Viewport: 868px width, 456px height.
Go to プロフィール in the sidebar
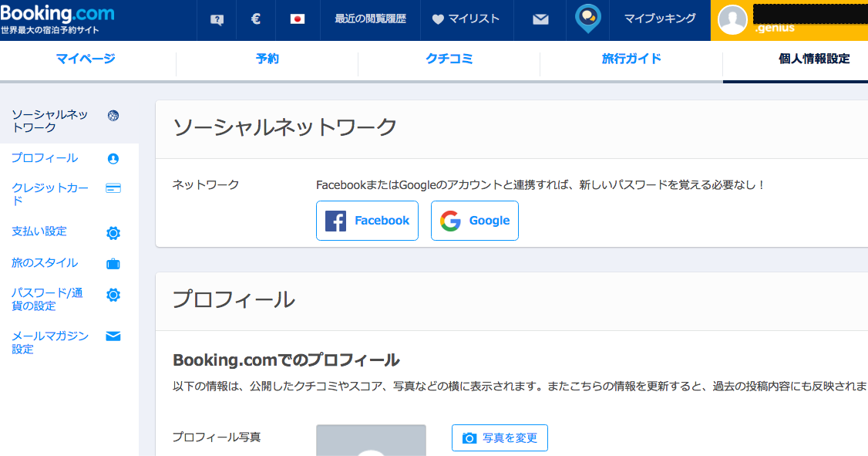[x=45, y=158]
